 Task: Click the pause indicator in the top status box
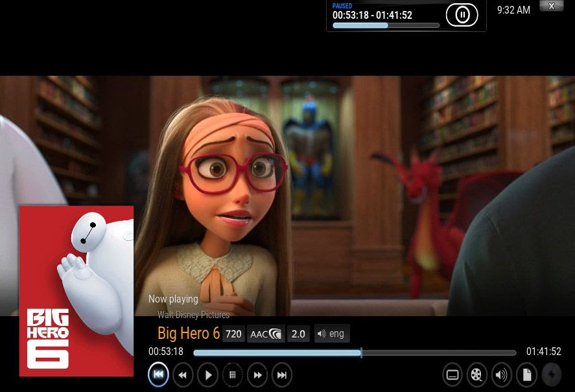point(462,15)
